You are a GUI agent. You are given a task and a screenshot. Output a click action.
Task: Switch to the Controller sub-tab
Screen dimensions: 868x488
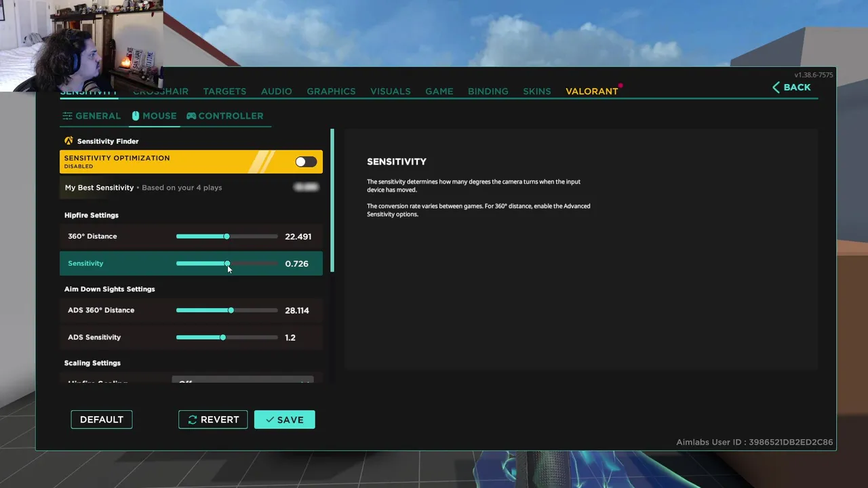click(x=225, y=116)
